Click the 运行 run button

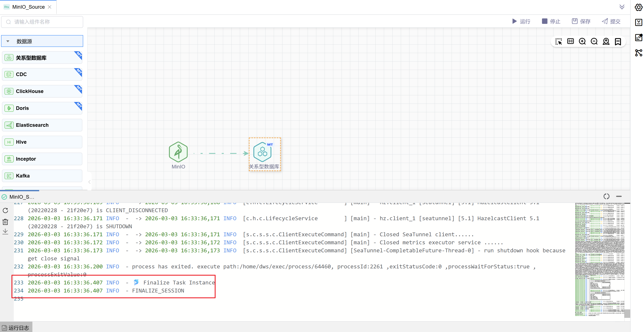521,22
